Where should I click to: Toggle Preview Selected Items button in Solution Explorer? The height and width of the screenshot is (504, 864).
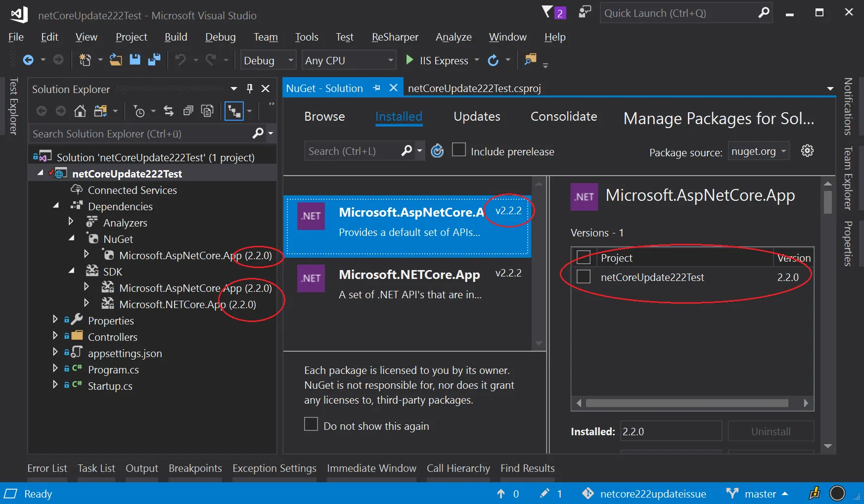(234, 111)
